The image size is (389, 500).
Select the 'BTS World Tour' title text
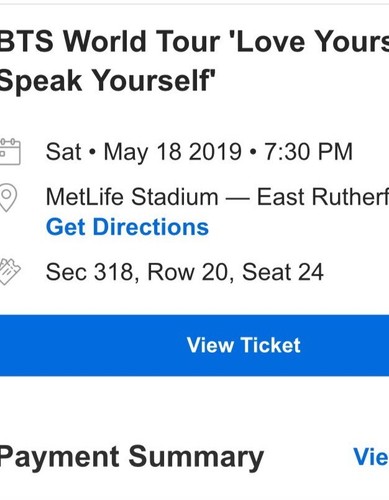coord(109,41)
